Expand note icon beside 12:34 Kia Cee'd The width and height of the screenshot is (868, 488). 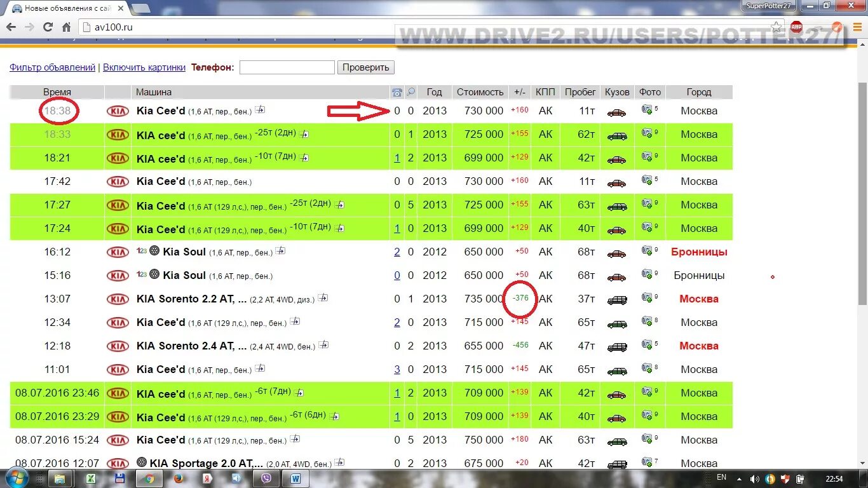295,321
